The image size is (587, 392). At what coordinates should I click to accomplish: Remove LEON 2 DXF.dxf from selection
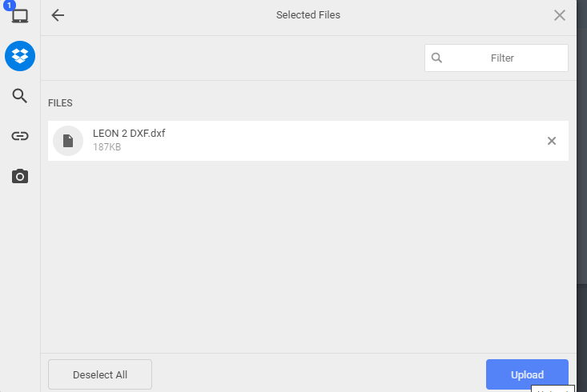551,141
